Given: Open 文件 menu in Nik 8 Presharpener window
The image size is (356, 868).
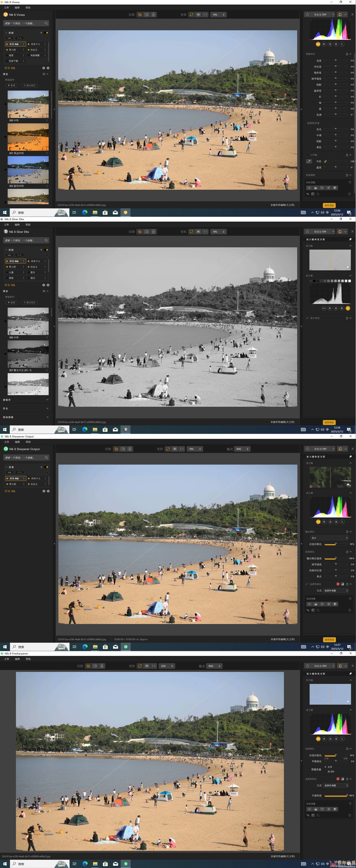Looking at the screenshot, I should [x=6, y=659].
